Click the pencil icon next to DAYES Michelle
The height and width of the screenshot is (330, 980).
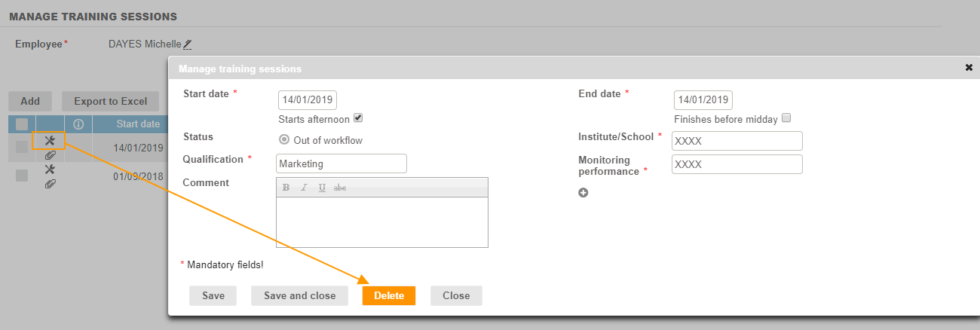(188, 45)
